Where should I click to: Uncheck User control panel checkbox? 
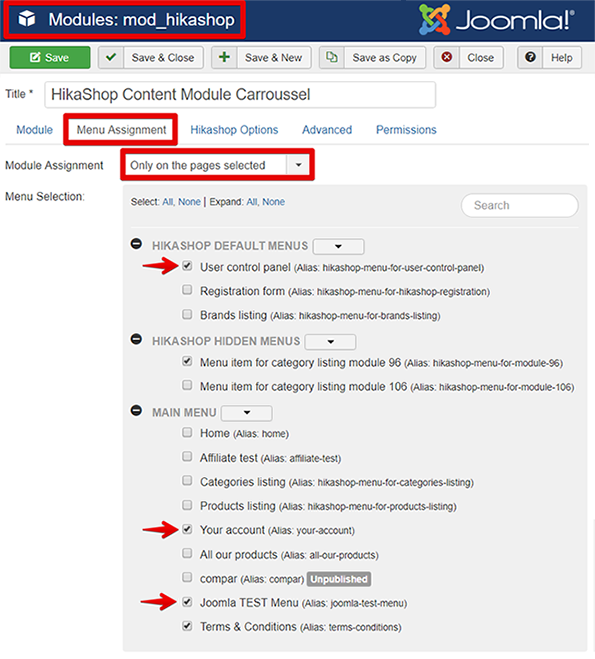(x=187, y=266)
